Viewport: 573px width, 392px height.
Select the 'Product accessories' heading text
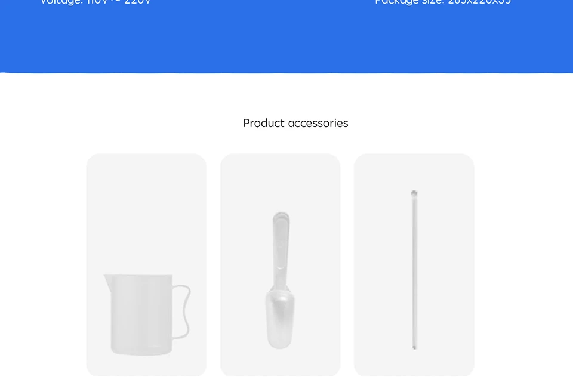click(295, 123)
